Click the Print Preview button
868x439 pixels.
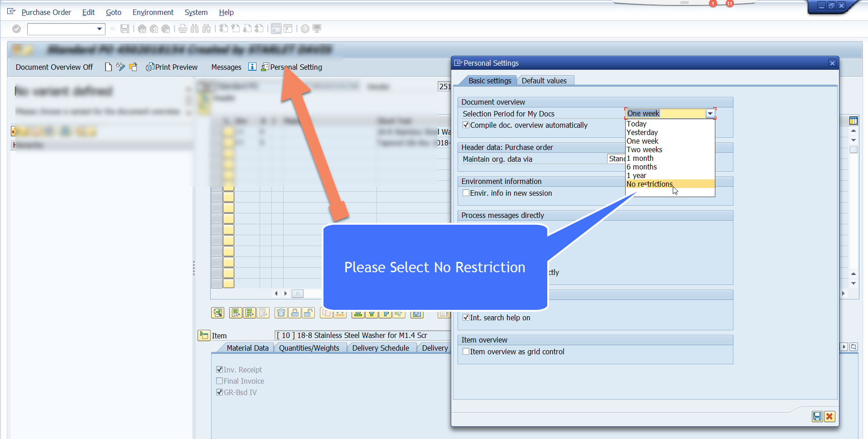pyautogui.click(x=172, y=67)
